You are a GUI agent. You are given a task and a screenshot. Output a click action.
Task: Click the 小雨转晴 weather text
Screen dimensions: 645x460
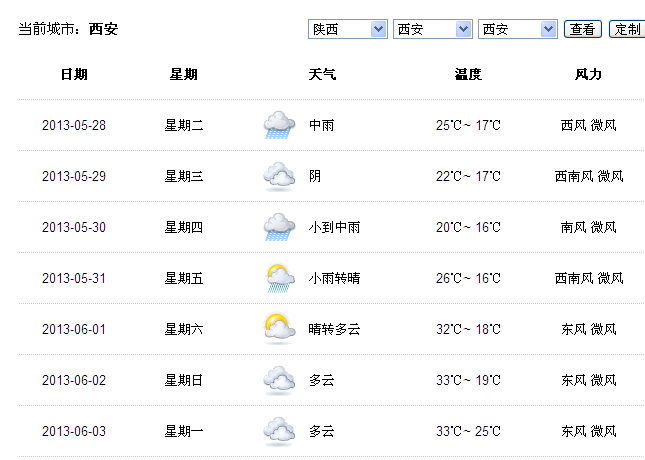pos(334,279)
